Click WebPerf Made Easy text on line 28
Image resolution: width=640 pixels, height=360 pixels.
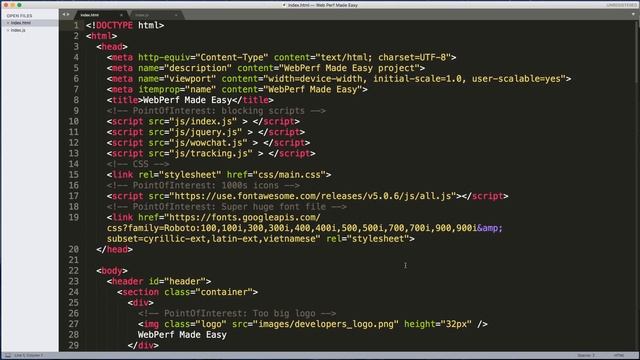(x=182, y=335)
